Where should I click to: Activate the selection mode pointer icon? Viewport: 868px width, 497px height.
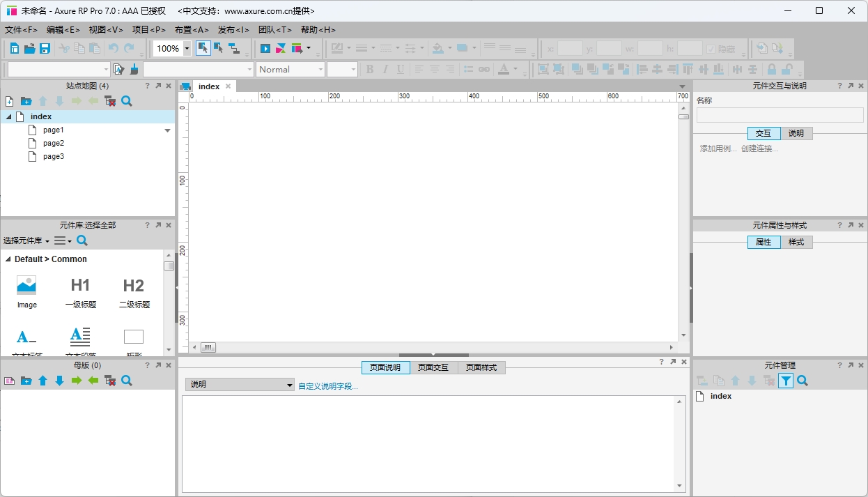coord(203,48)
